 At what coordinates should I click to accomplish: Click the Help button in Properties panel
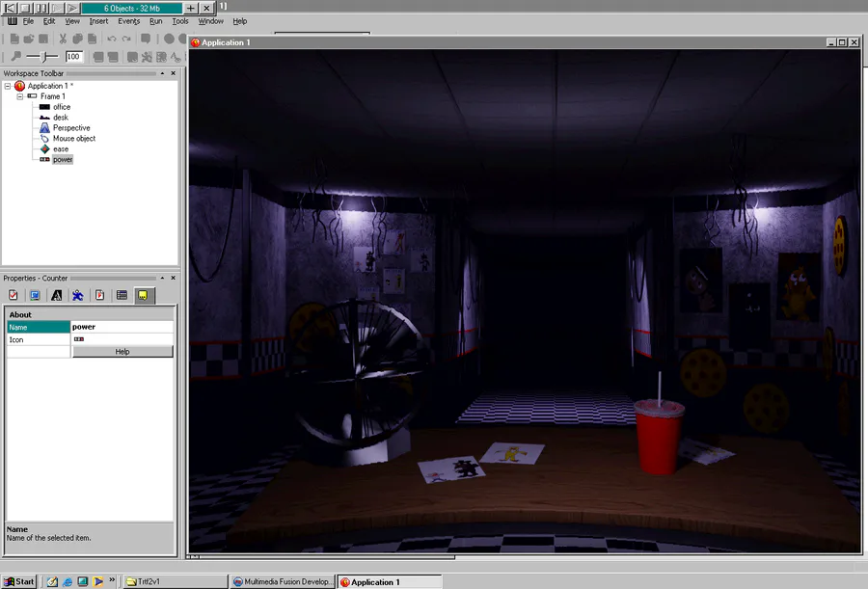point(122,352)
